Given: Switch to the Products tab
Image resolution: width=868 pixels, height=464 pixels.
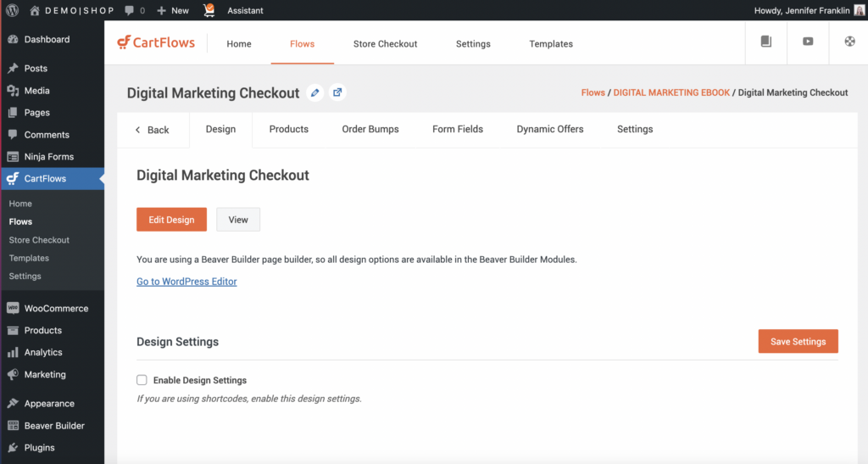Looking at the screenshot, I should click(x=288, y=129).
